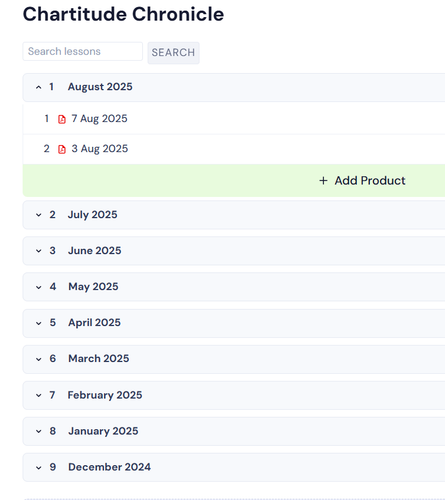Expand the May 2025 chevron
445x500 pixels.
coord(39,287)
